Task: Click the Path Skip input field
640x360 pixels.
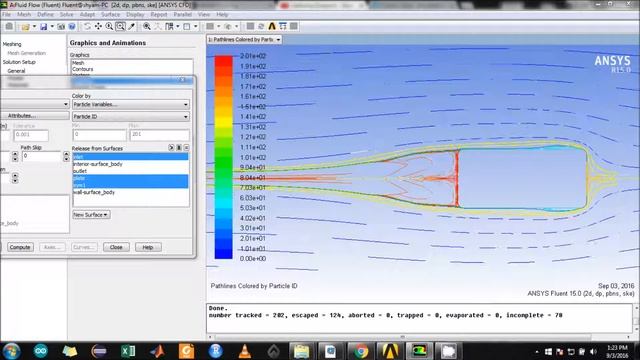Action: 42,156
